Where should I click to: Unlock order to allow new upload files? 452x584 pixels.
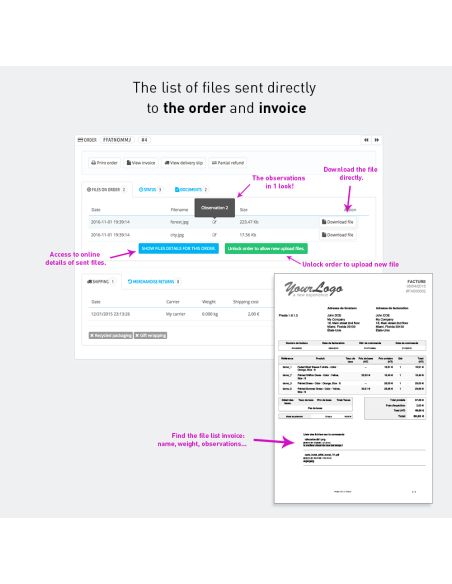pos(266,248)
